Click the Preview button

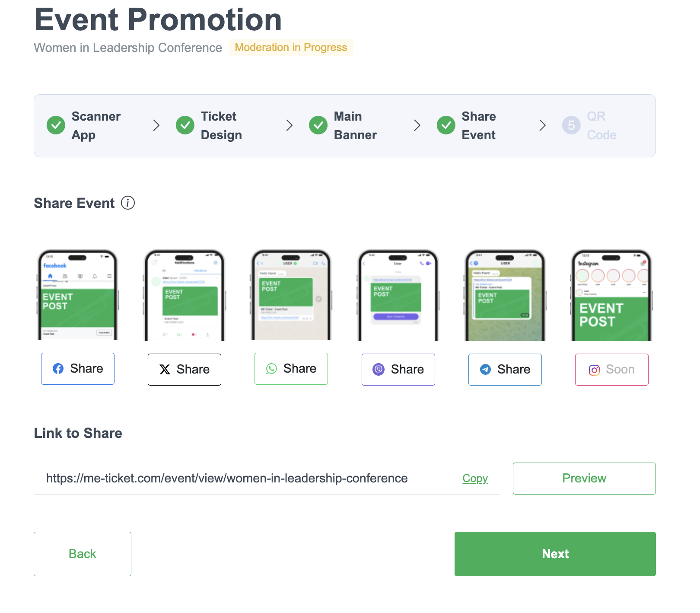coord(584,479)
